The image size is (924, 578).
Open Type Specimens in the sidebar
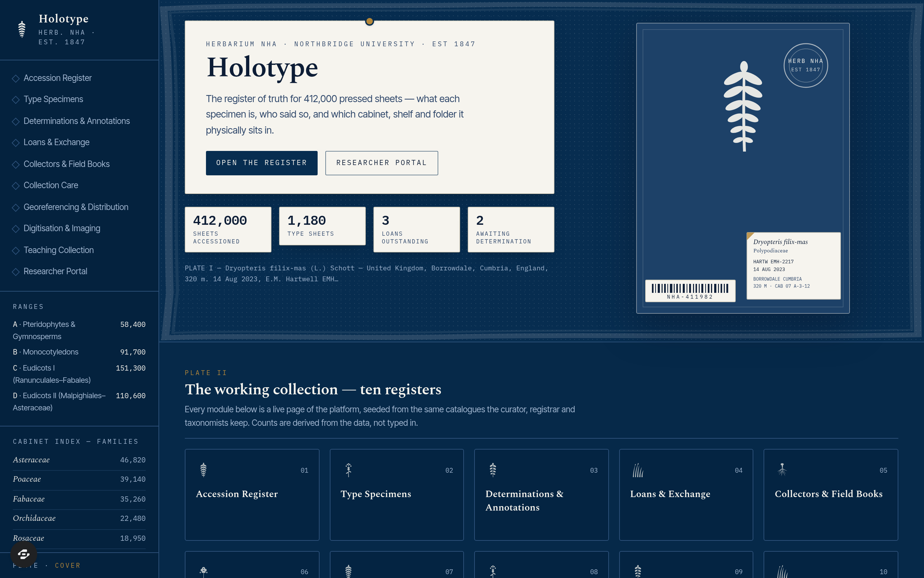pos(53,100)
